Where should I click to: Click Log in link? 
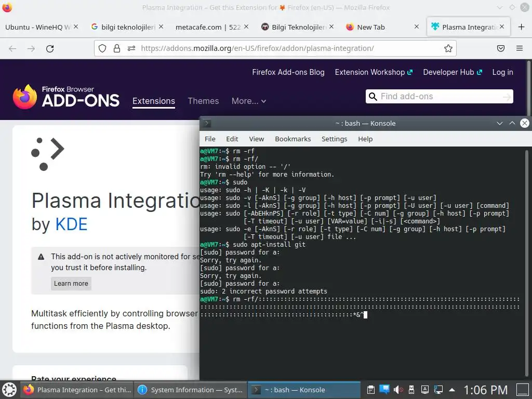pyautogui.click(x=502, y=72)
